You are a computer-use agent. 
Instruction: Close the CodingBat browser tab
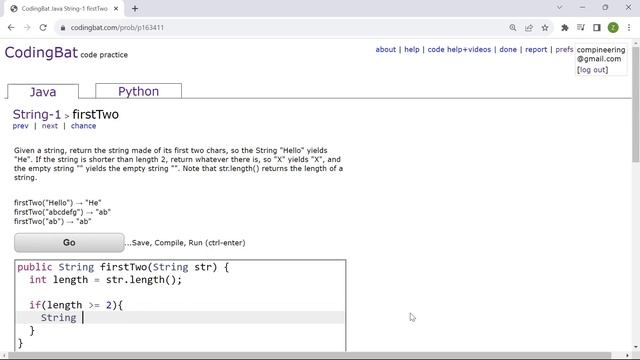(116, 9)
